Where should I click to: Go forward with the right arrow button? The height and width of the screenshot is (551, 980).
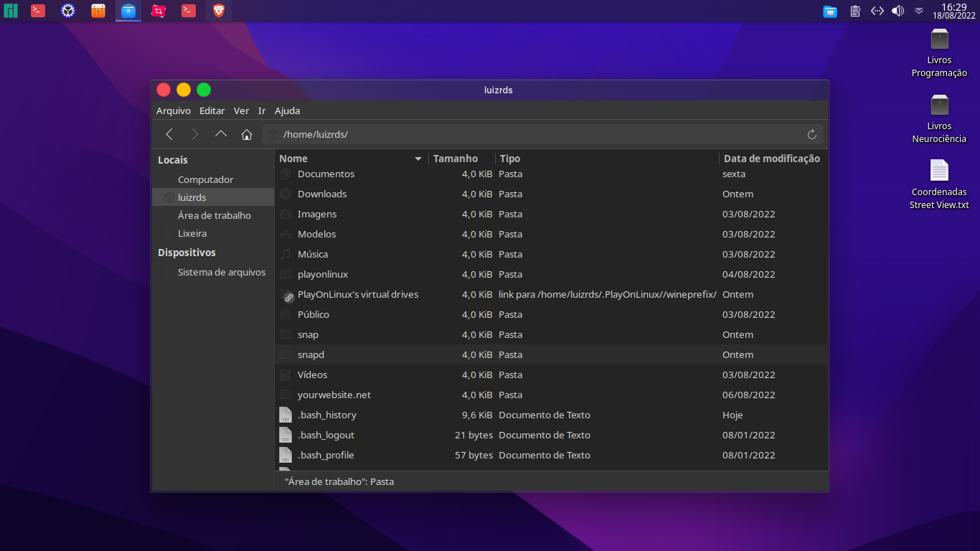(x=195, y=134)
